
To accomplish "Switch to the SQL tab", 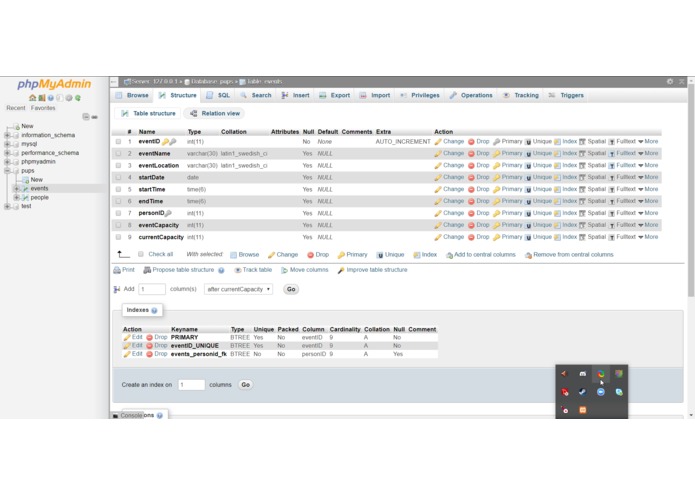I will [x=219, y=96].
